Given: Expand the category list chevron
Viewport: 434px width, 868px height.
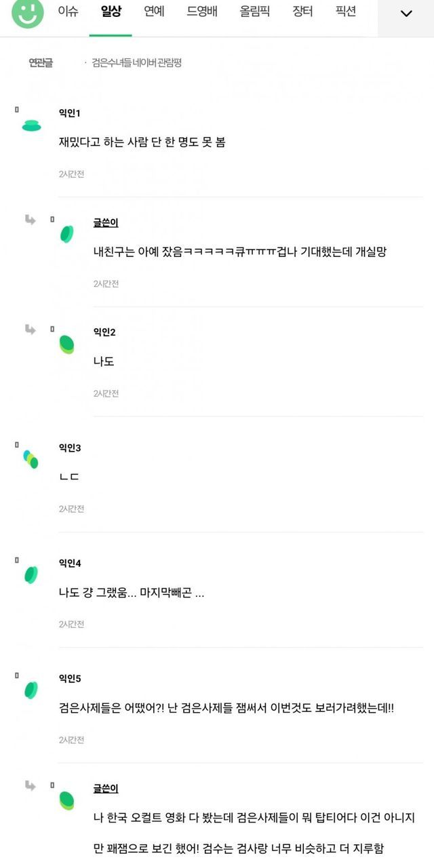Looking at the screenshot, I should 406,14.
